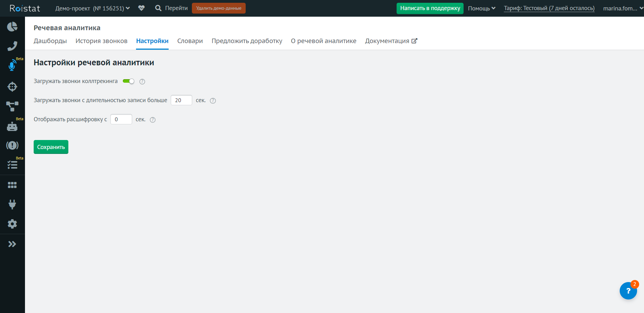Click the microphone speech analytics icon

coord(12,65)
